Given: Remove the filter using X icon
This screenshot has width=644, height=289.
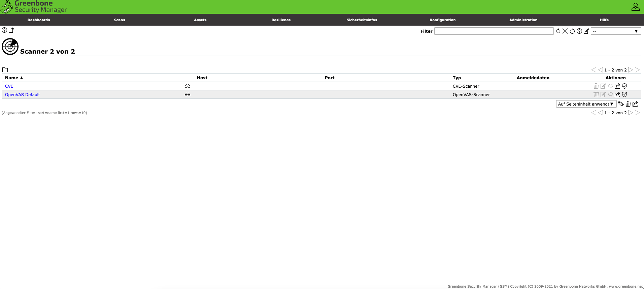Looking at the screenshot, I should (x=565, y=31).
